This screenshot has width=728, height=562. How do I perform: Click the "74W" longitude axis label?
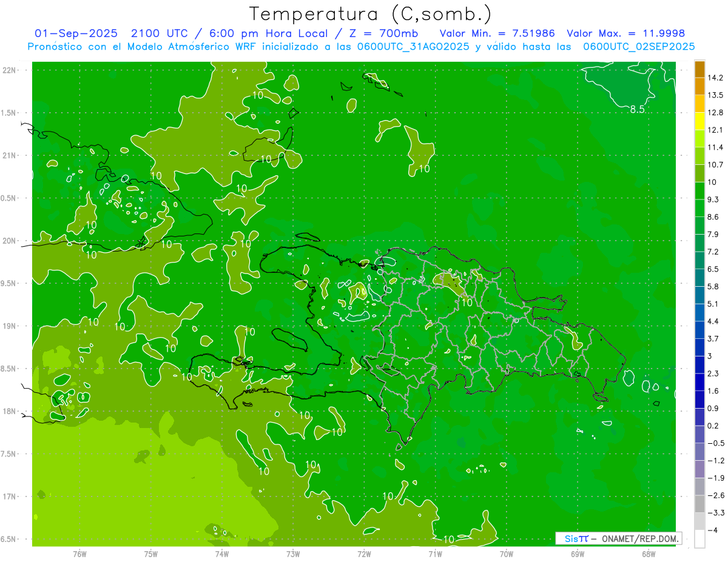pos(222,554)
